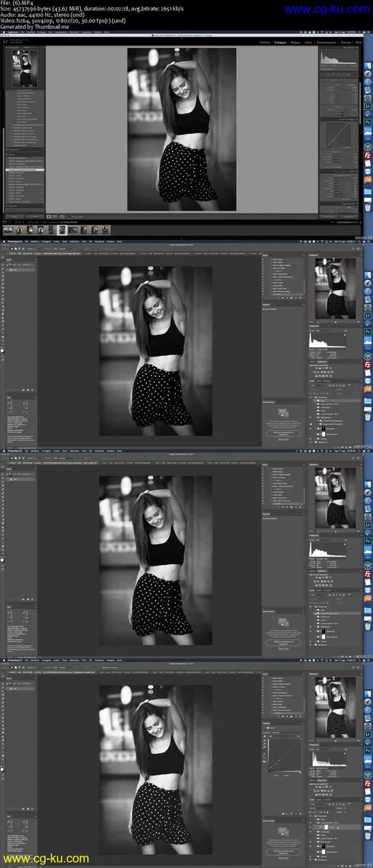The height and width of the screenshot is (868, 373).
Task: Select the Sviluppo module tab in Lightroom
Action: (280, 43)
